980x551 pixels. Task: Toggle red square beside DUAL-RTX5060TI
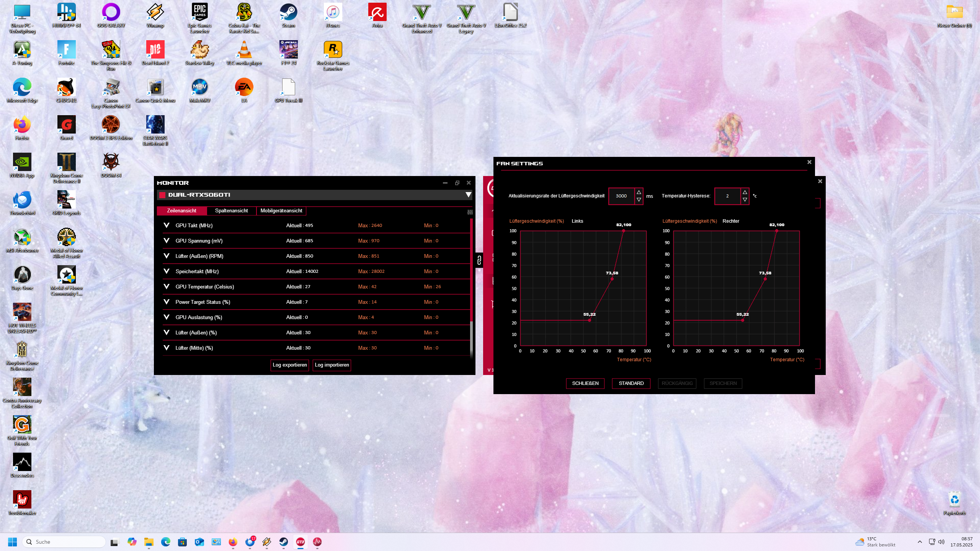[x=162, y=195]
